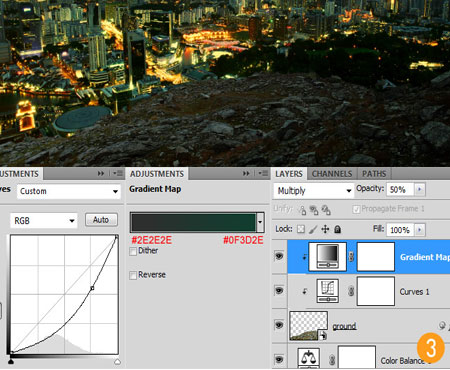
Task: Open the RGB channel dropdown
Action: click(44, 221)
